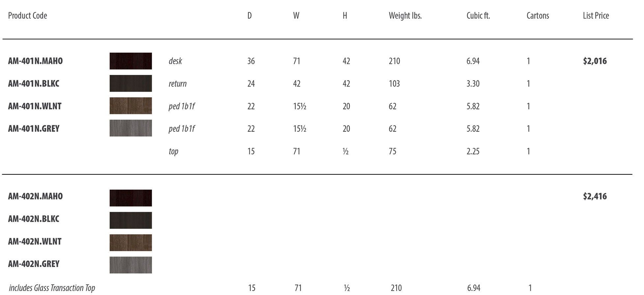
Task: Click the 'includes Glass Transaction Top' note
Action: coord(52,288)
